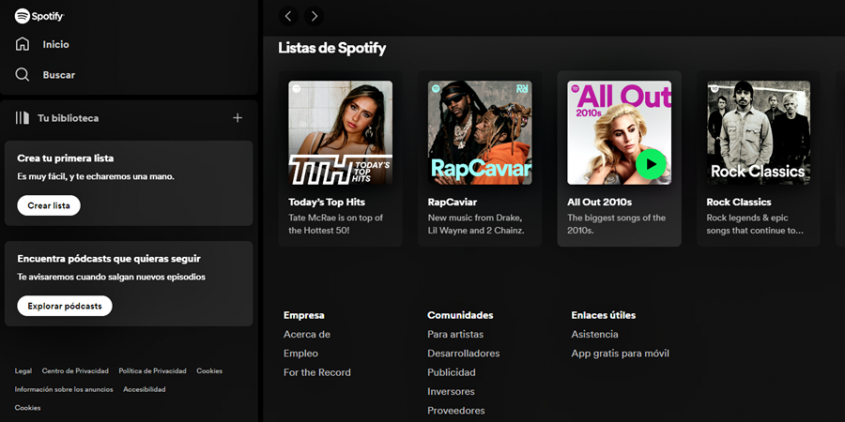Click the Cookies link below Información sobre los anuncios

[x=27, y=408]
